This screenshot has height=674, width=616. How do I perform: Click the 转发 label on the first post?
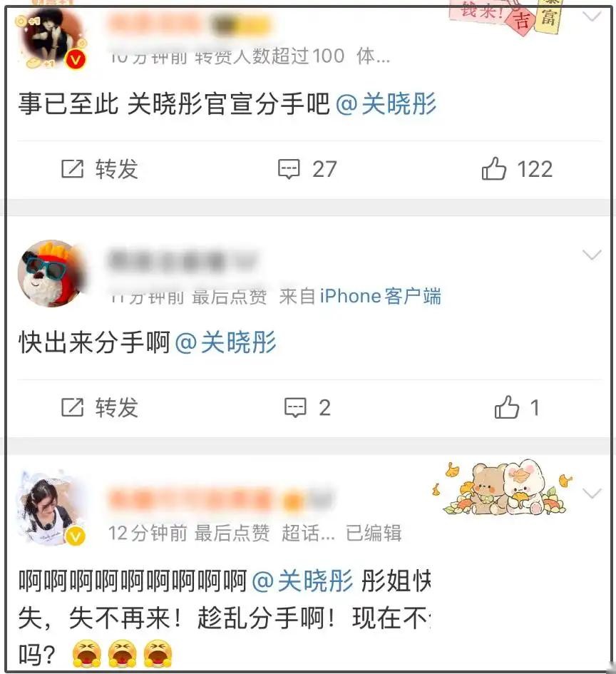tap(117, 169)
